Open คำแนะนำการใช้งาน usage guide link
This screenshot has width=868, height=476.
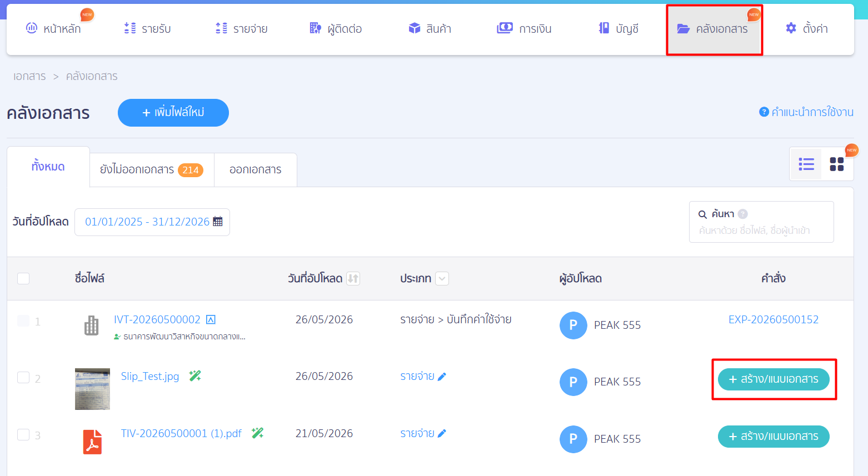pos(806,112)
